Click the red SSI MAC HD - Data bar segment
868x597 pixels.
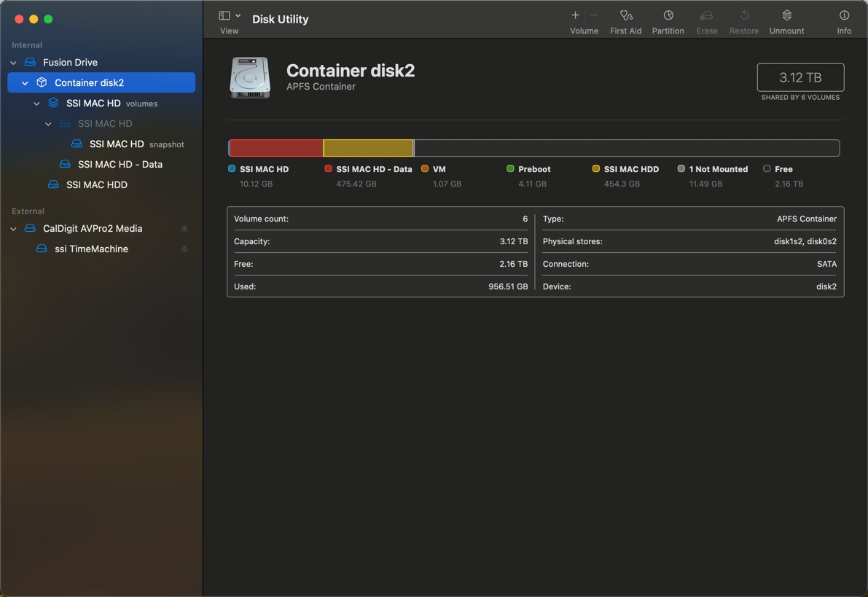(x=276, y=148)
